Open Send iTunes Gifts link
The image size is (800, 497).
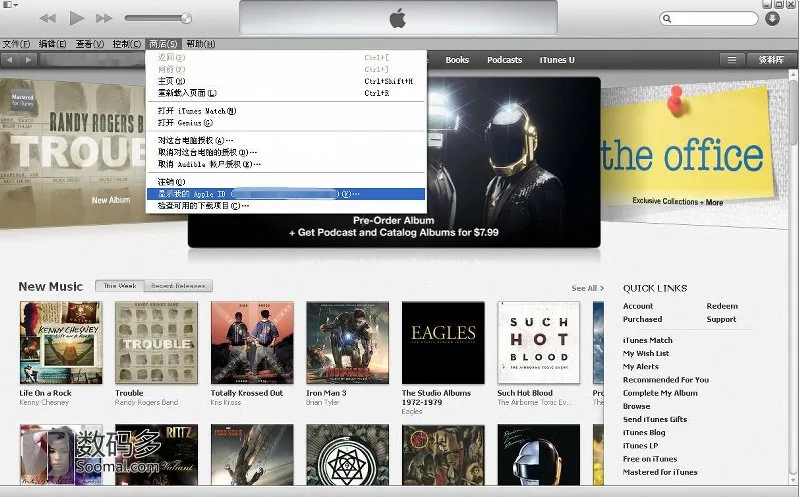655,419
